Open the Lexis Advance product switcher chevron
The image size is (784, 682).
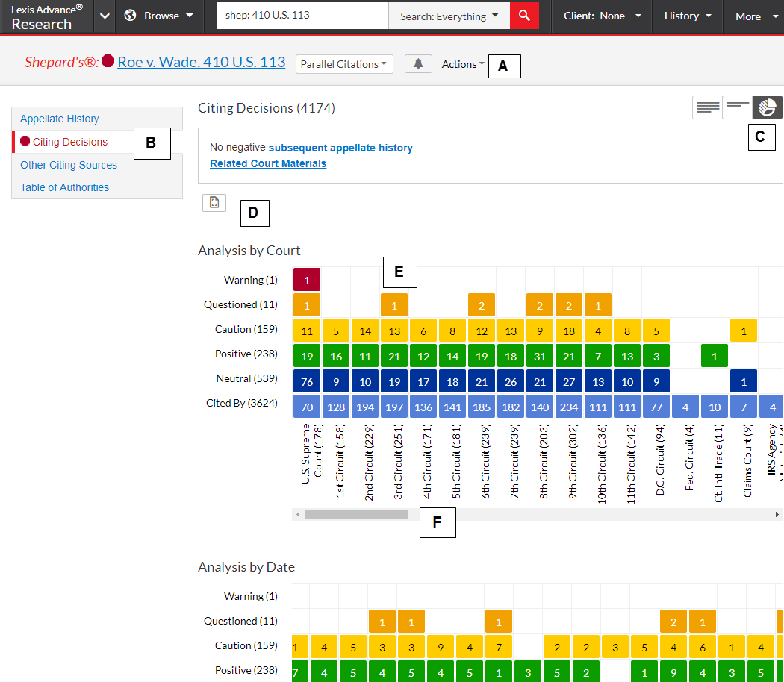[105, 16]
